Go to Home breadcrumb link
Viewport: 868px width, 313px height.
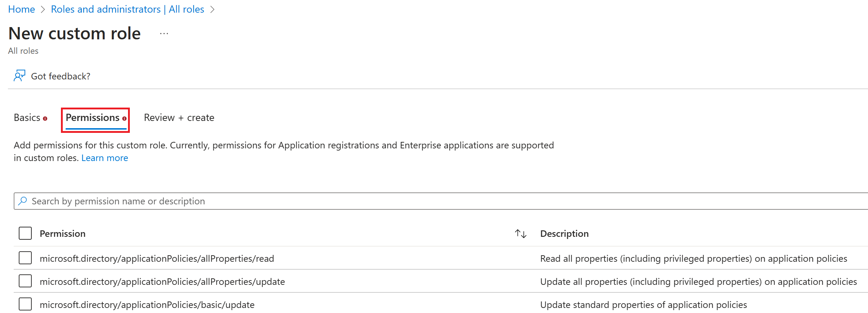22,9
